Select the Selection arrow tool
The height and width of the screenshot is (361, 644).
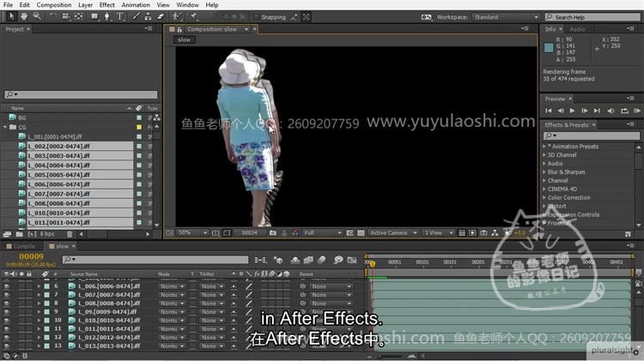[11, 16]
